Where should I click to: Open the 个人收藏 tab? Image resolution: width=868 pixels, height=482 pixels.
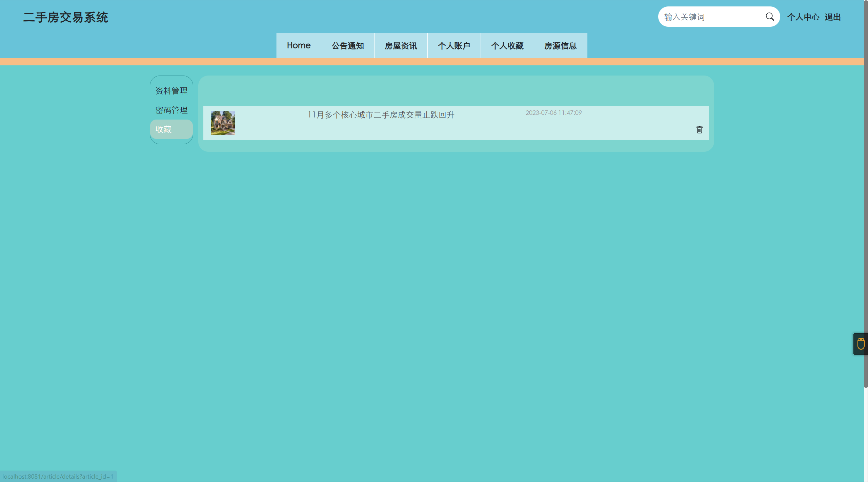click(x=507, y=45)
